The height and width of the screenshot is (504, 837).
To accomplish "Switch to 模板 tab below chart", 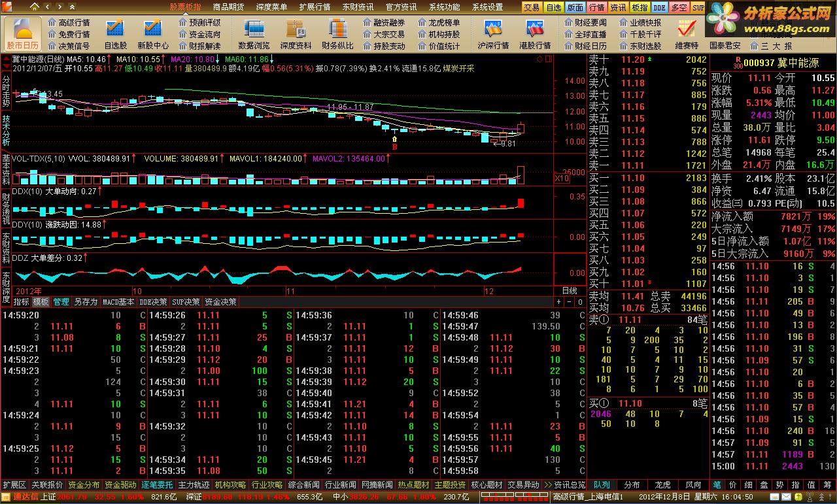I will tap(41, 302).
